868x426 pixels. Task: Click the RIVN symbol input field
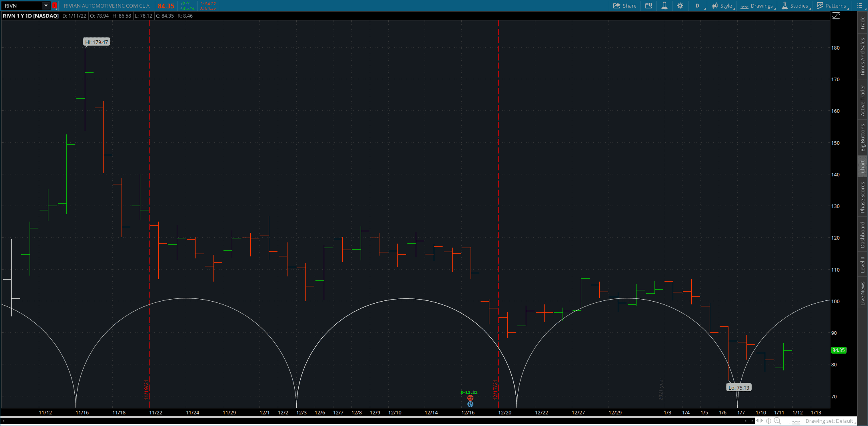point(22,6)
